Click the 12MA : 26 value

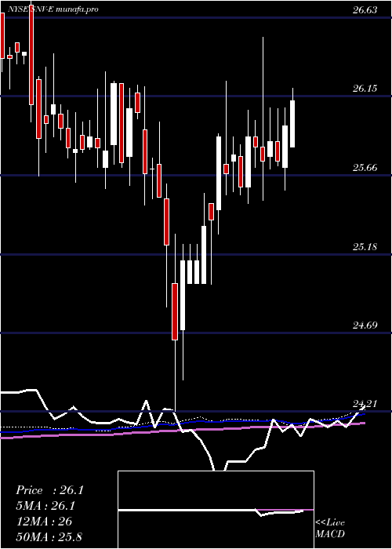pyautogui.click(x=44, y=522)
